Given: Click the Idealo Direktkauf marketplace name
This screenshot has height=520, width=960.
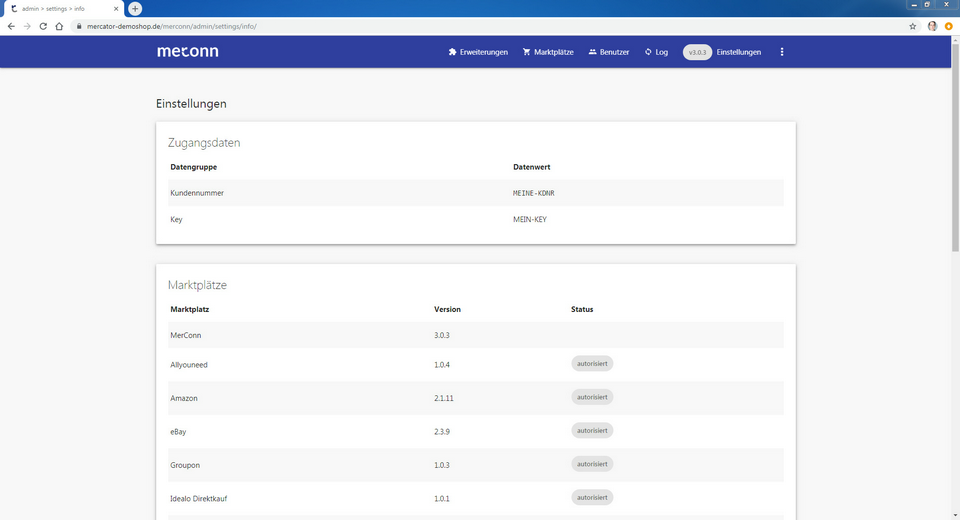Looking at the screenshot, I should point(198,499).
